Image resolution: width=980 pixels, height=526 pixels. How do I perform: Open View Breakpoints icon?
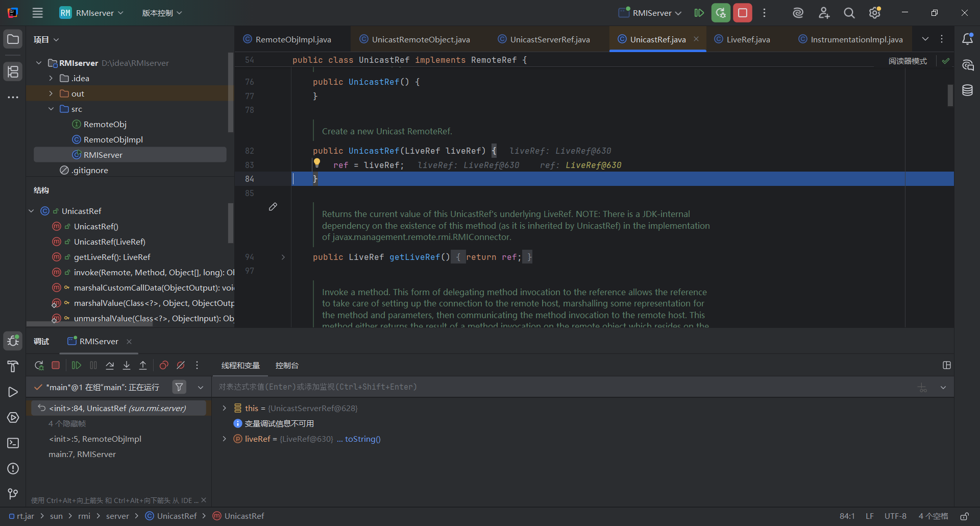164,365
